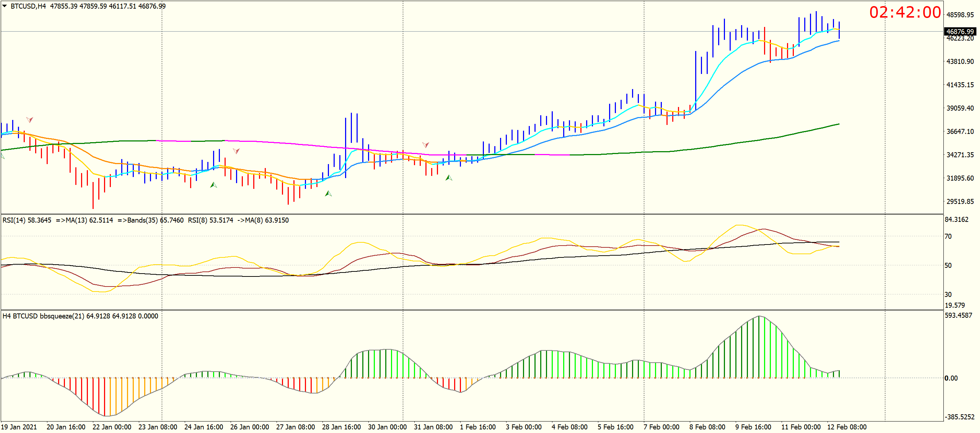Click the 30 Jan 00:00 date on time axis
This screenshot has height=433, width=980.
(x=387, y=427)
